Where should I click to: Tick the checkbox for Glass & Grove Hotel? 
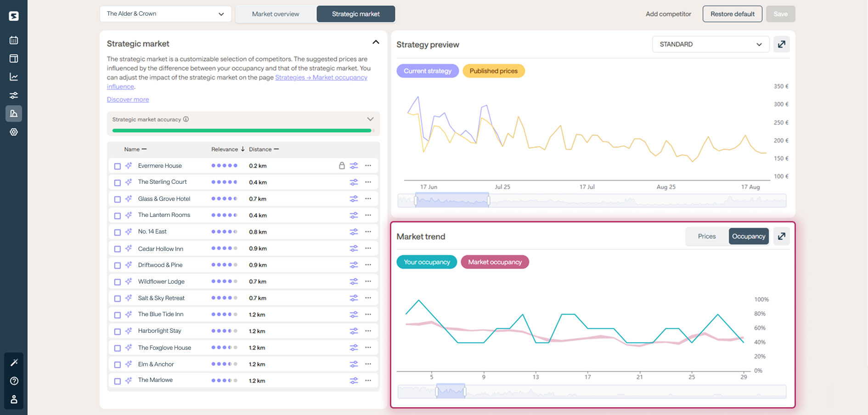coord(118,199)
